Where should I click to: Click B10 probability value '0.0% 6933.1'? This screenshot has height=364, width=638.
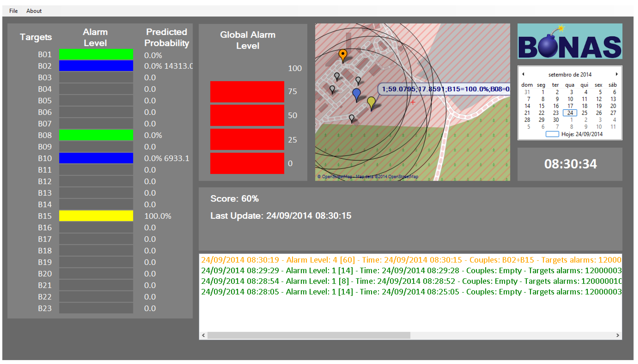167,158
